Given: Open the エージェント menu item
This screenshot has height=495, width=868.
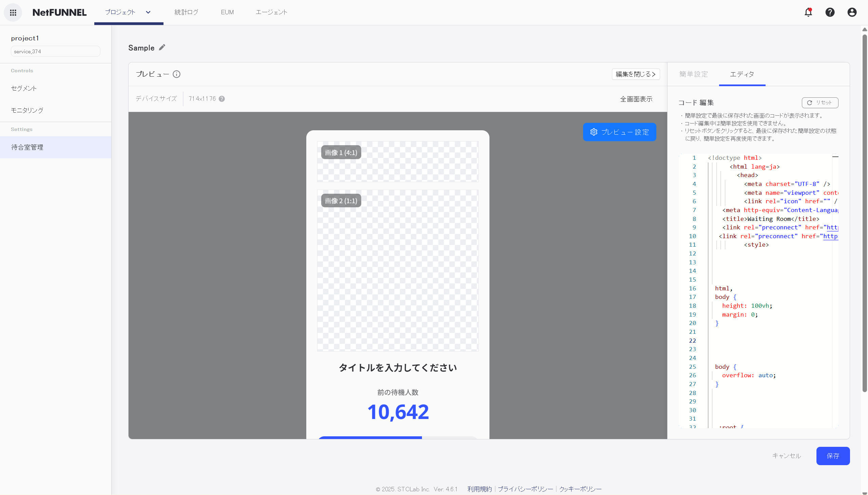Looking at the screenshot, I should pyautogui.click(x=271, y=12).
